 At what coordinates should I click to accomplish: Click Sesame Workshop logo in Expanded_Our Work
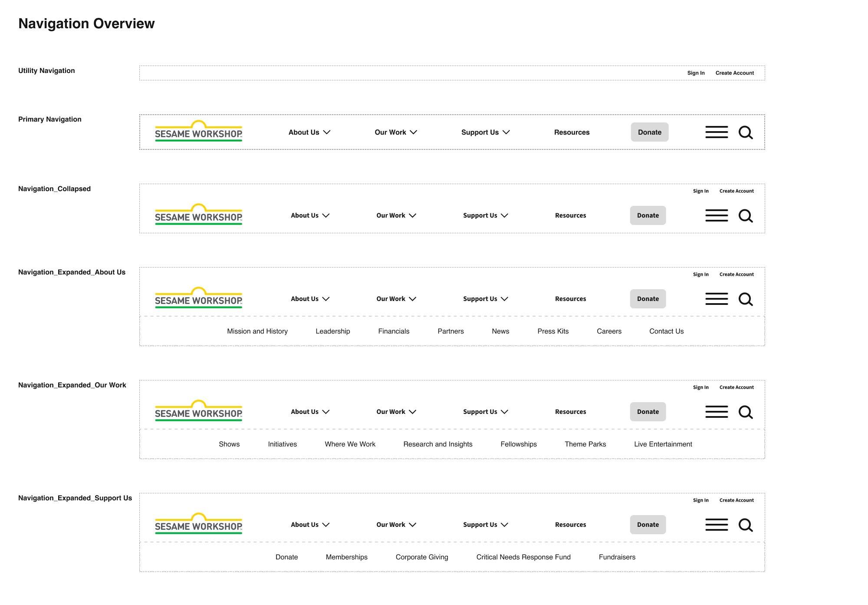(199, 410)
